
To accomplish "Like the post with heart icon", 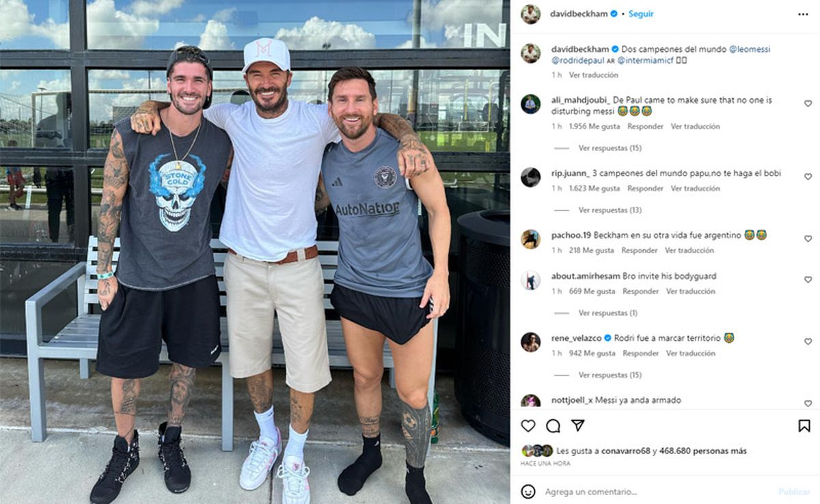I will tap(528, 425).
